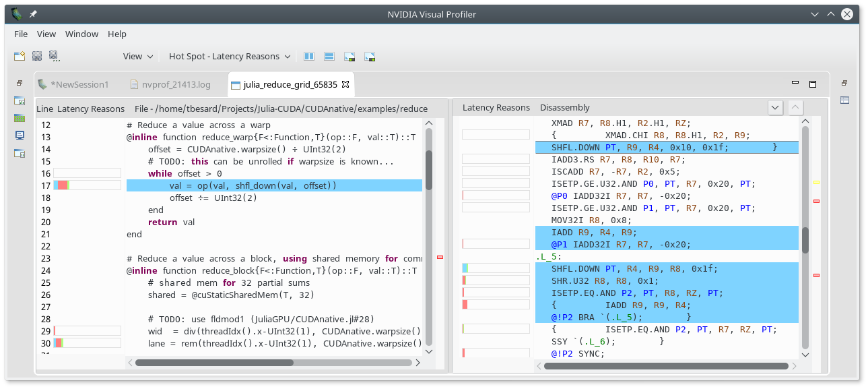Click the fourth layout icon in the toolbar
Image resolution: width=868 pixels, height=389 pixels.
click(370, 57)
